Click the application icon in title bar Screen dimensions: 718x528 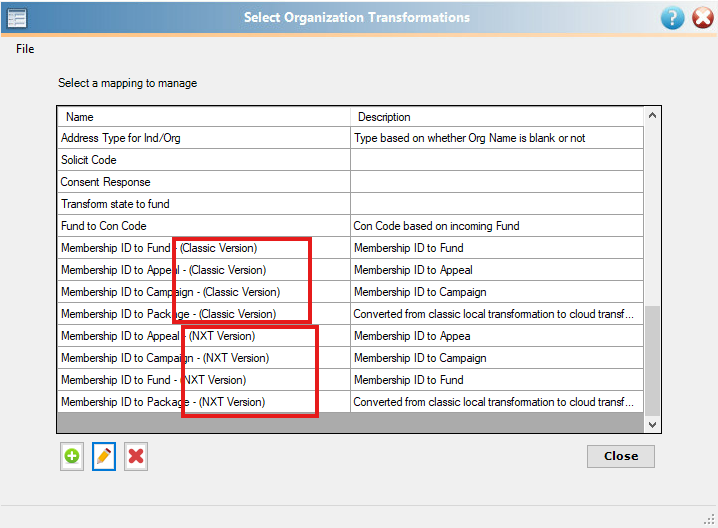[x=17, y=17]
